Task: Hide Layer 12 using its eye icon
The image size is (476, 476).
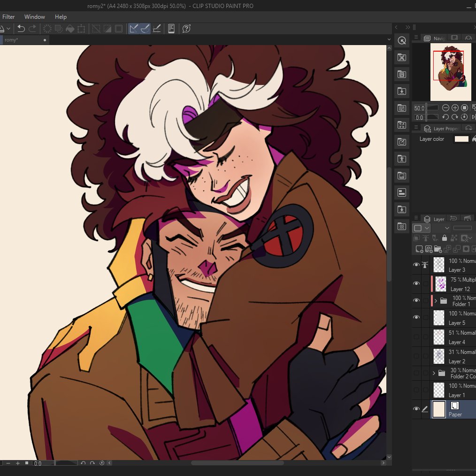Action: click(416, 284)
